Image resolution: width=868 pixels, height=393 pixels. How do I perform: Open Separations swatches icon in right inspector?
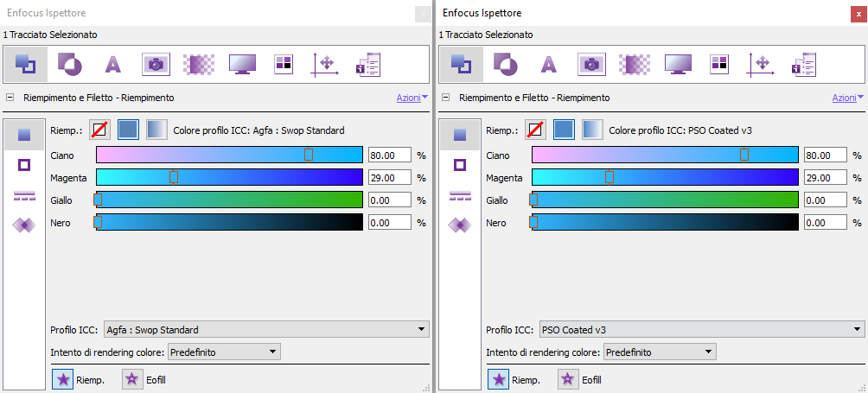tap(718, 64)
